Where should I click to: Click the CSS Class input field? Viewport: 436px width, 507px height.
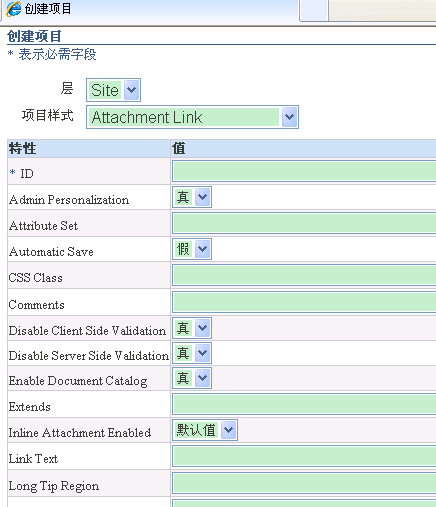pyautogui.click(x=304, y=275)
